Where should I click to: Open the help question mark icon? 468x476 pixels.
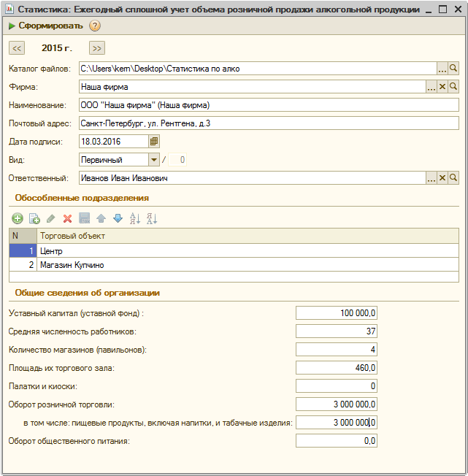pyautogui.click(x=95, y=26)
